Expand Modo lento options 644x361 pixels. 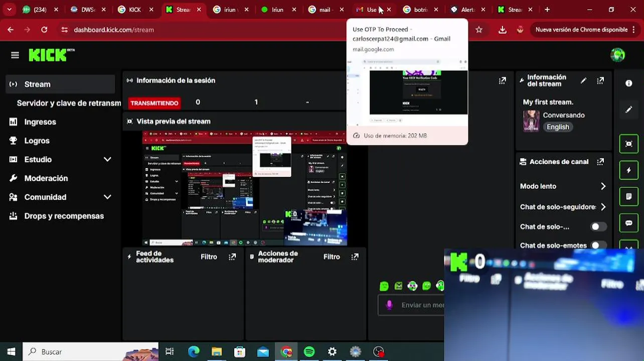(x=603, y=186)
